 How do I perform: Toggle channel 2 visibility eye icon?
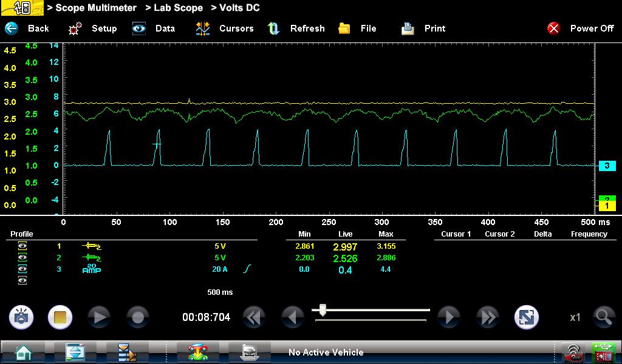coord(22,258)
